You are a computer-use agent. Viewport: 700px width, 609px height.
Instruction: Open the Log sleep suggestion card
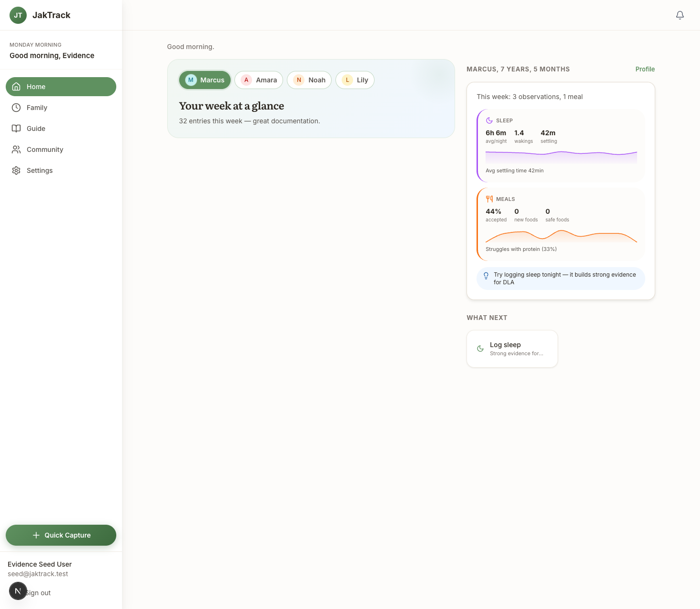tap(512, 349)
